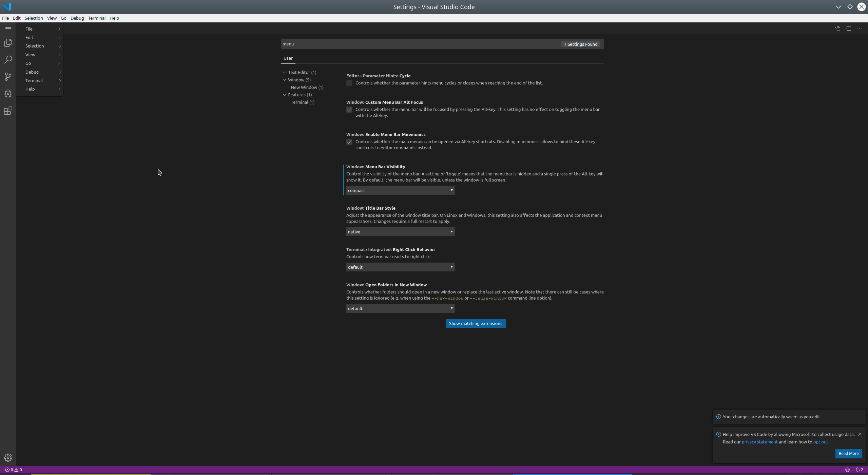868x475 pixels.
Task: Disable Custom Menu Bar Alt Focus
Action: 349,109
